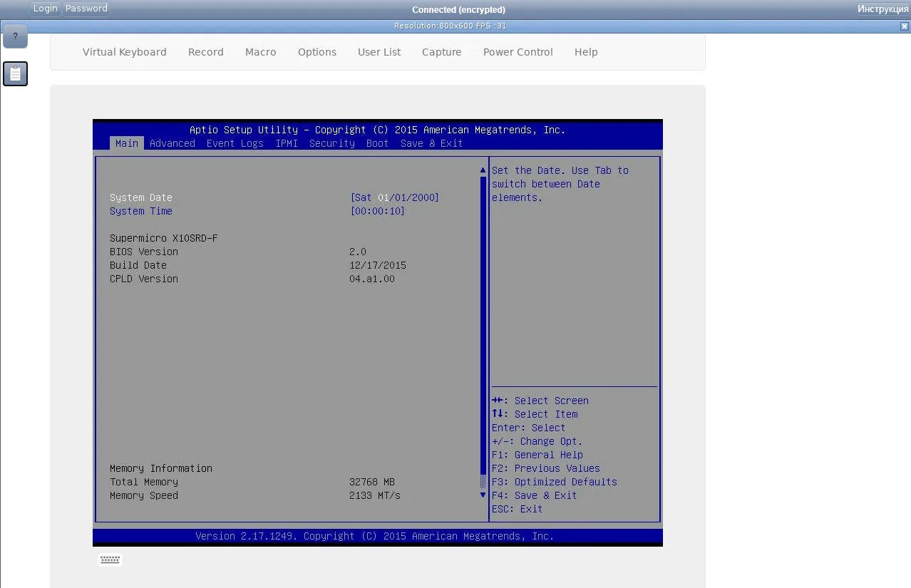Open the User List menu
This screenshot has width=911, height=588.
pos(379,52)
